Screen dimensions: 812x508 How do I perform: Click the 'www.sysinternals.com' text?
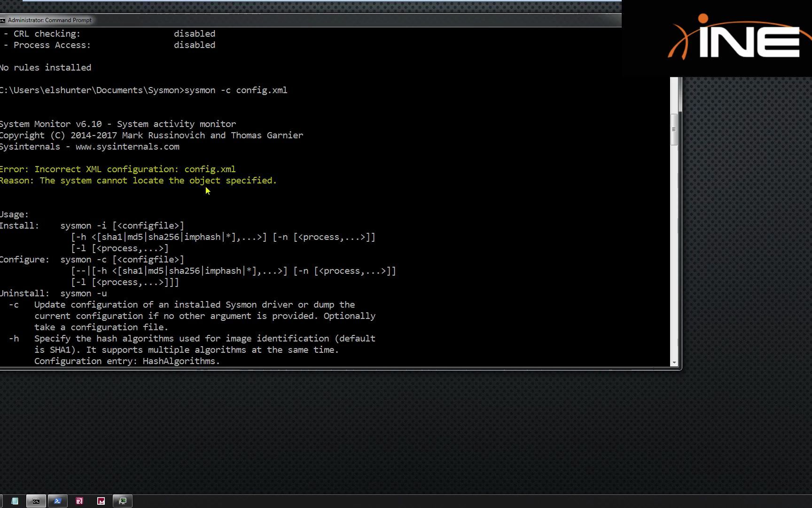[x=127, y=147]
